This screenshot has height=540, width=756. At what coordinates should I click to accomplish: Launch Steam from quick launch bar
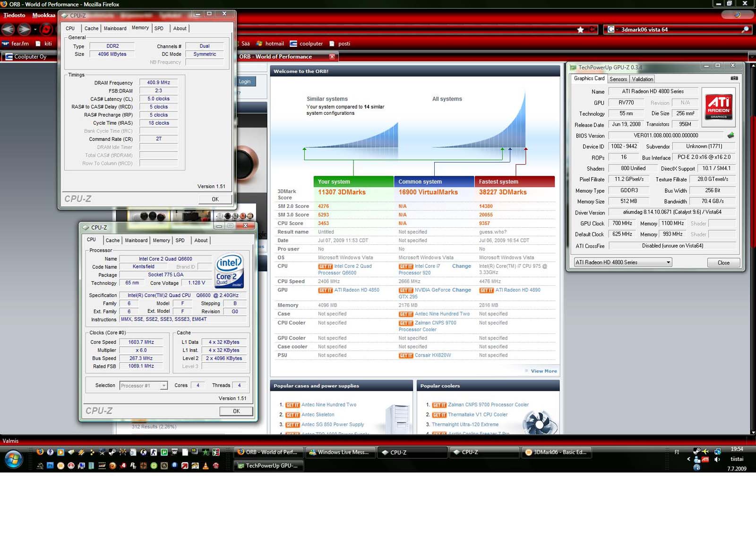[112, 452]
